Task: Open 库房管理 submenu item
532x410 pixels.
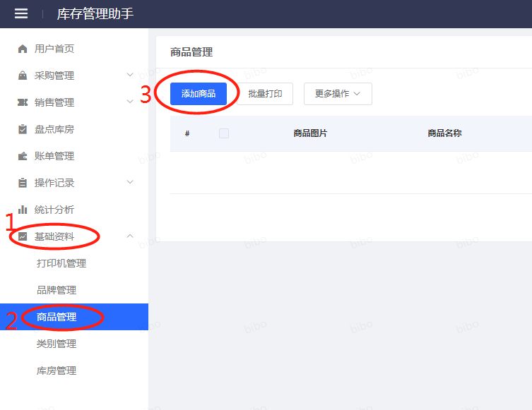Action: (x=57, y=370)
